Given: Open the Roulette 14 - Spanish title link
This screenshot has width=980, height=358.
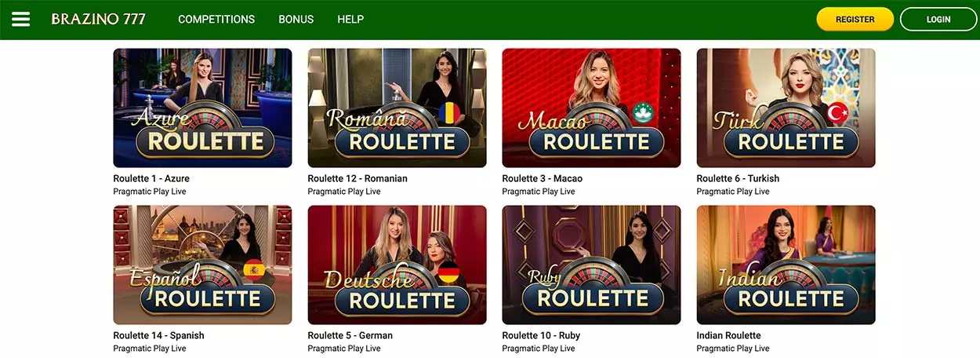Looking at the screenshot, I should coord(158,335).
